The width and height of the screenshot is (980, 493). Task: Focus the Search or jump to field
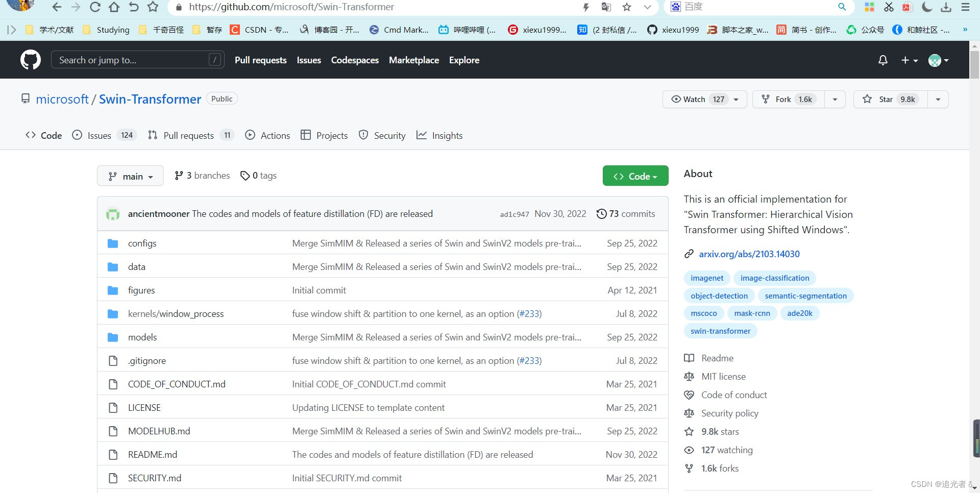pos(138,60)
